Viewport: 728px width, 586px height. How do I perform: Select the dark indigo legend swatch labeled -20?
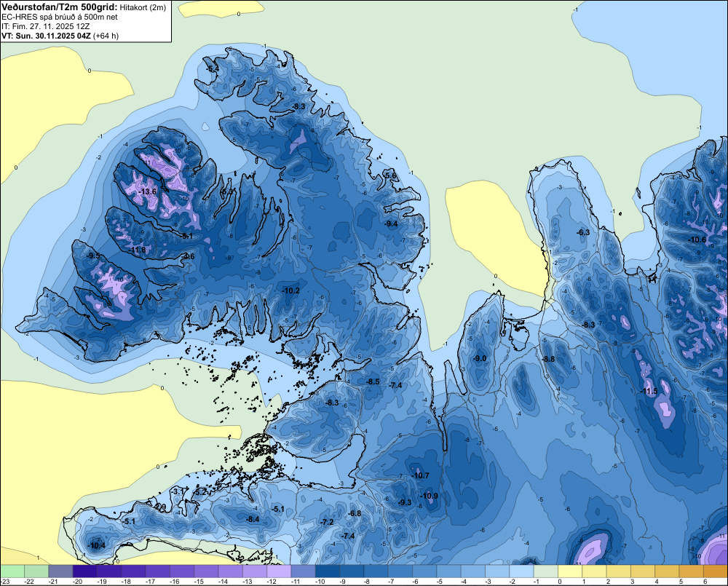click(x=85, y=571)
